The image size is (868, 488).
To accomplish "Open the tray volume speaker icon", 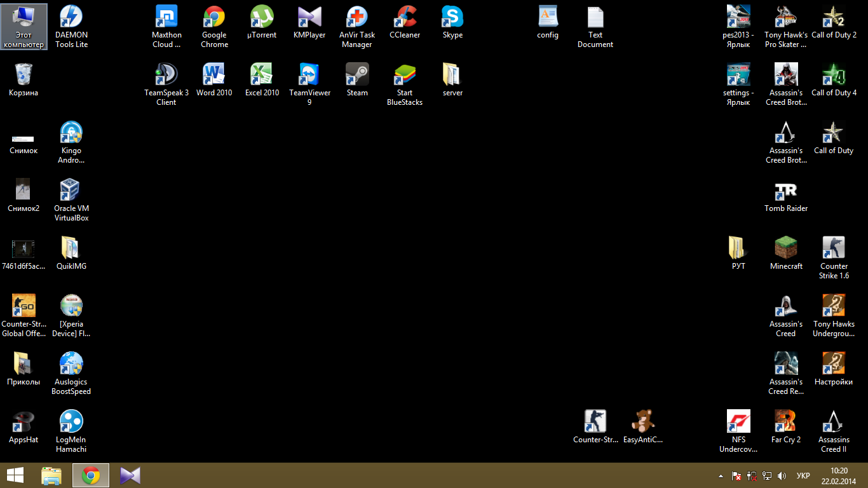I will click(x=782, y=476).
